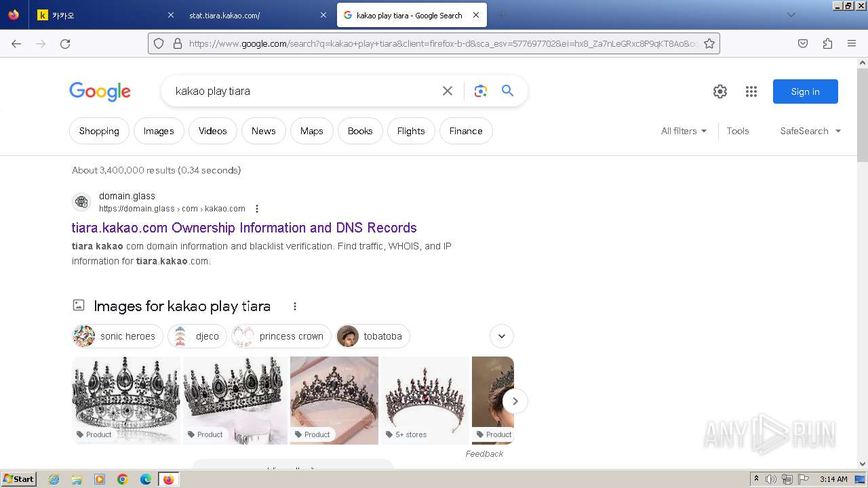Select the sonic heroes image chip

(118, 336)
